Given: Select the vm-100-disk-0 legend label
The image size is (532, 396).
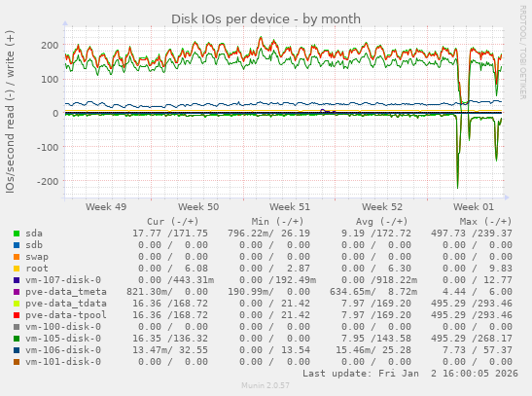Looking at the screenshot, I should coord(63,327).
